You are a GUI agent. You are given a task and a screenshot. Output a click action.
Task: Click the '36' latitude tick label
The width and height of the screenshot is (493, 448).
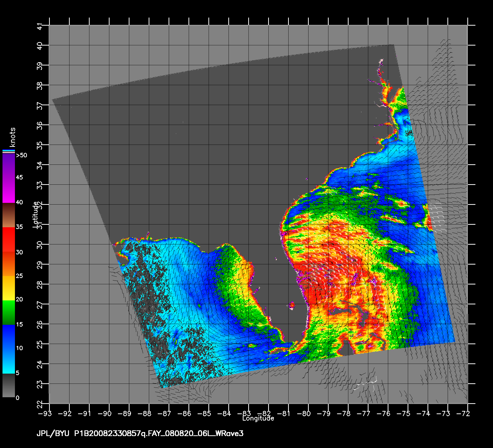coord(40,126)
